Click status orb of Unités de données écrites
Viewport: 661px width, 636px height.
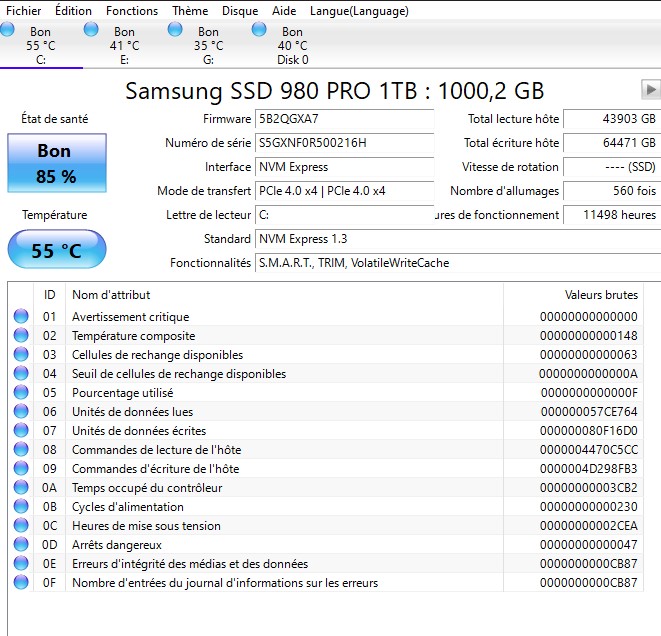tap(21, 430)
